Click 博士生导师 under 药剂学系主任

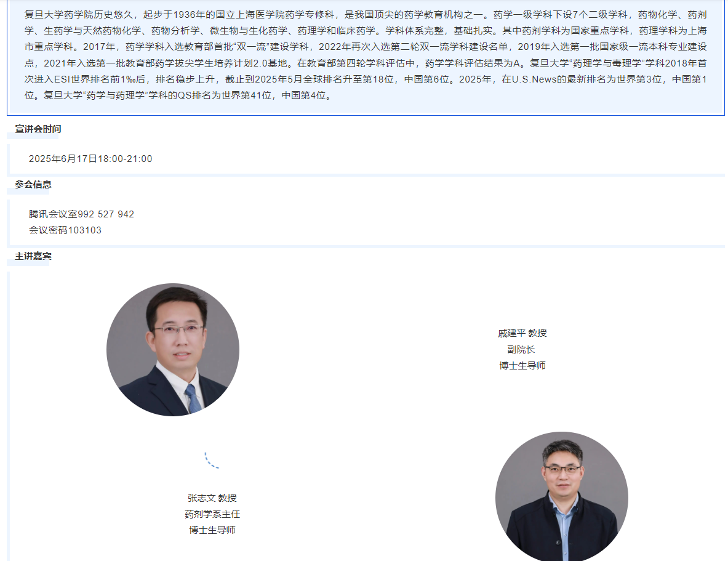pos(212,530)
